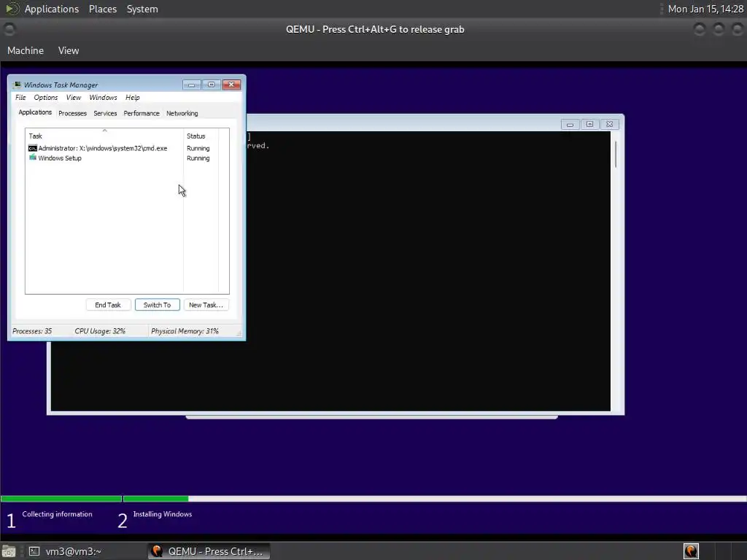Open Task Manager View menu
Image resolution: width=747 pixels, height=560 pixels.
tap(74, 98)
